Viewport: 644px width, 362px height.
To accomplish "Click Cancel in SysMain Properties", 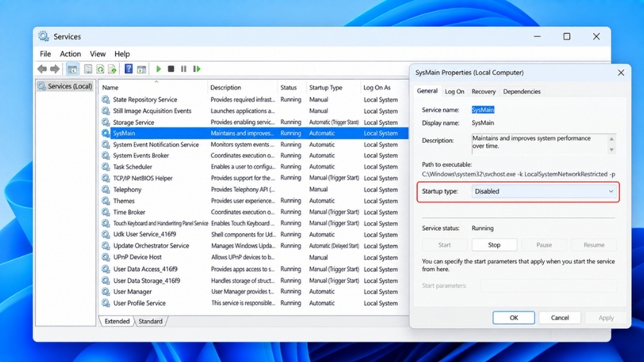I will (560, 318).
